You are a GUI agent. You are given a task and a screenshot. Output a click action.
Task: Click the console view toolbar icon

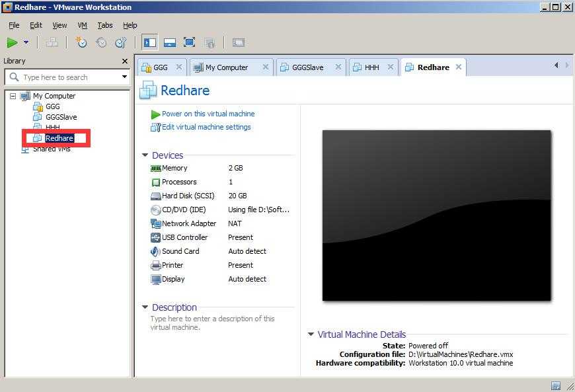coord(239,43)
